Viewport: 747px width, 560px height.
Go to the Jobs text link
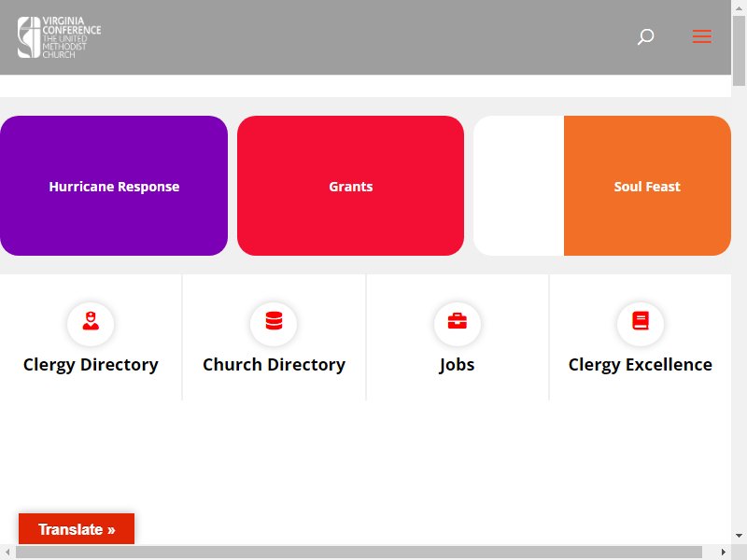pyautogui.click(x=457, y=364)
